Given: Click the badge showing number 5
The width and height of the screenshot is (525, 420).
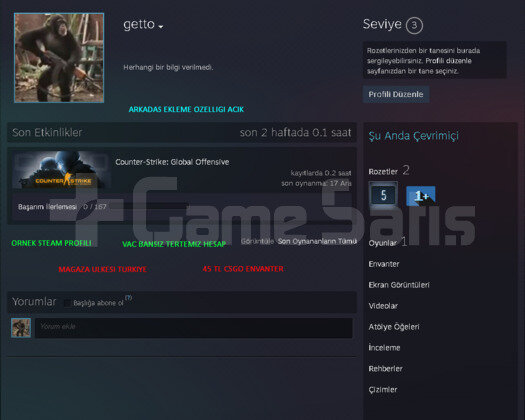Looking at the screenshot, I should [x=383, y=195].
